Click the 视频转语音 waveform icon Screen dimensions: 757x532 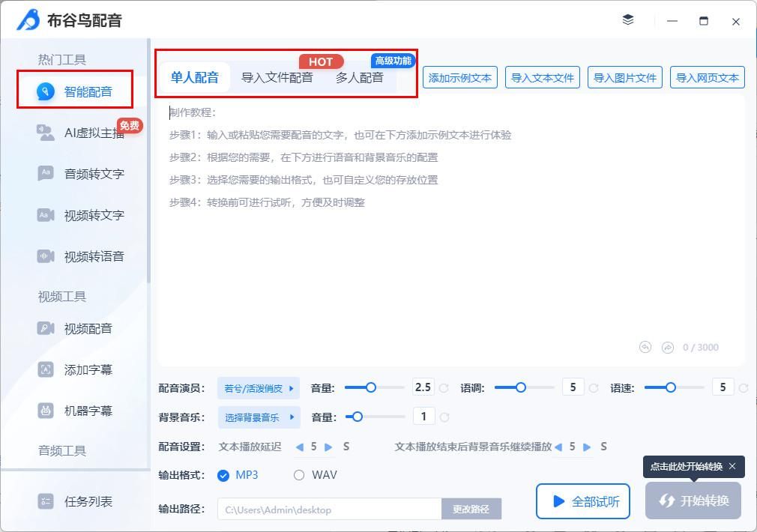click(x=46, y=256)
